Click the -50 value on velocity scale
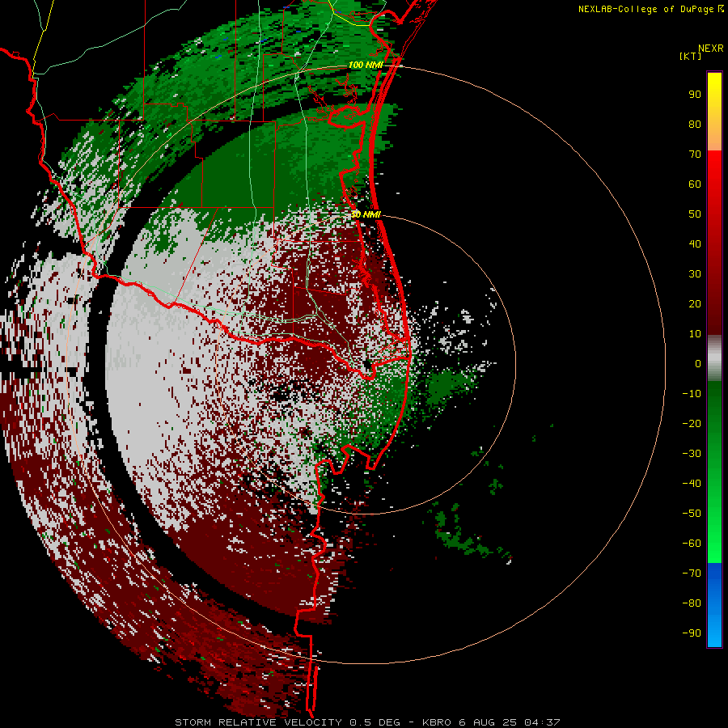Viewport: 728px width, 728px height. click(x=692, y=514)
